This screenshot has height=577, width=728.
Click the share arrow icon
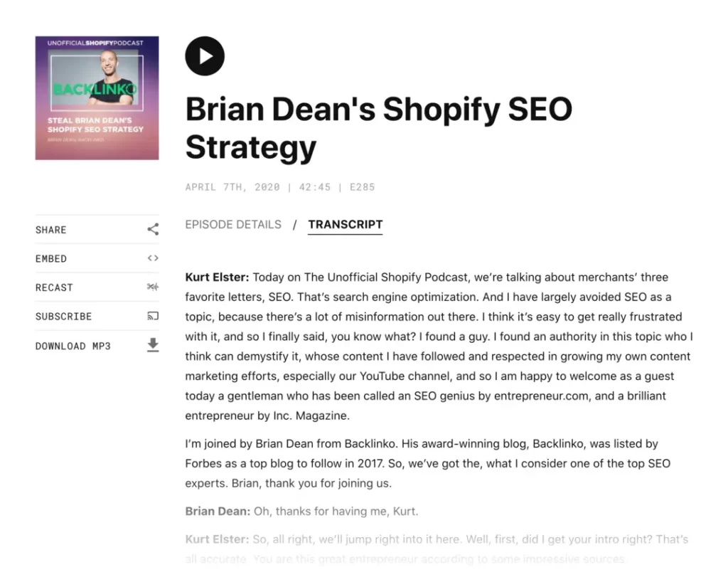tap(153, 229)
